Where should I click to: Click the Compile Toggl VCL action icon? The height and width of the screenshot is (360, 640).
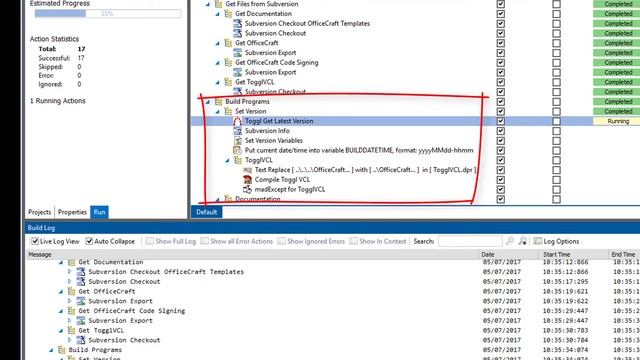point(247,180)
